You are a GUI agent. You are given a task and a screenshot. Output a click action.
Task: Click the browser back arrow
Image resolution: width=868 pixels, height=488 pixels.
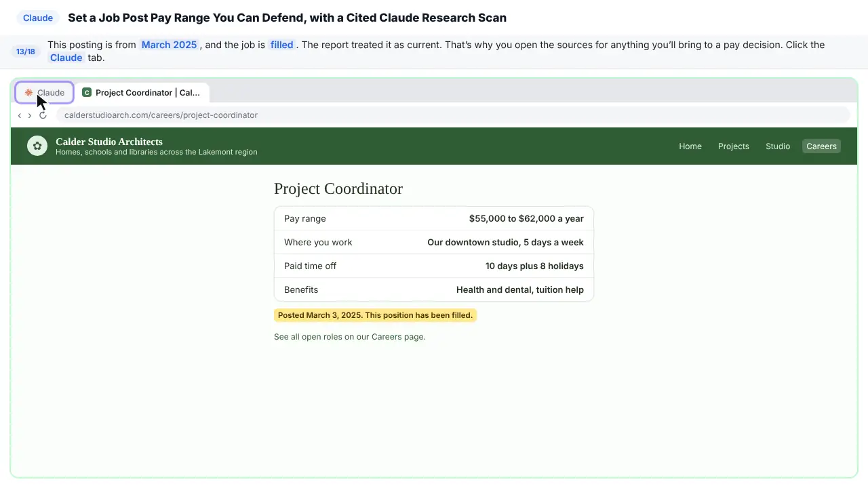[x=19, y=115]
